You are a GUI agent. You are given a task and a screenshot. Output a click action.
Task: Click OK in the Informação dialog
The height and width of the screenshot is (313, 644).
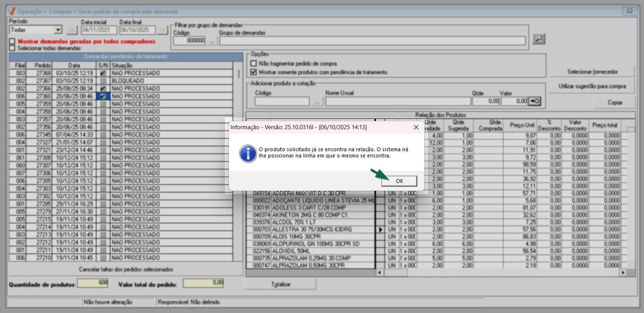pyautogui.click(x=399, y=181)
